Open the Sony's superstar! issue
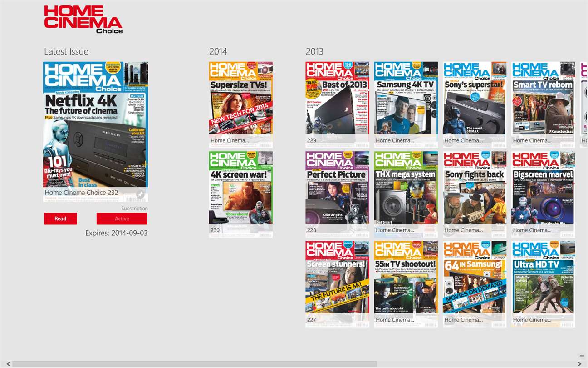 pyautogui.click(x=475, y=104)
